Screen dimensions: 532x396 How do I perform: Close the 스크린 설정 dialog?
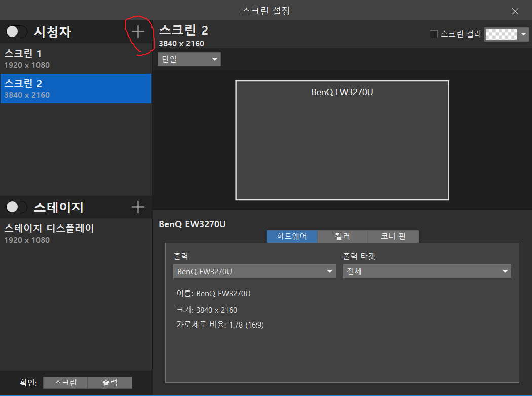tap(515, 11)
